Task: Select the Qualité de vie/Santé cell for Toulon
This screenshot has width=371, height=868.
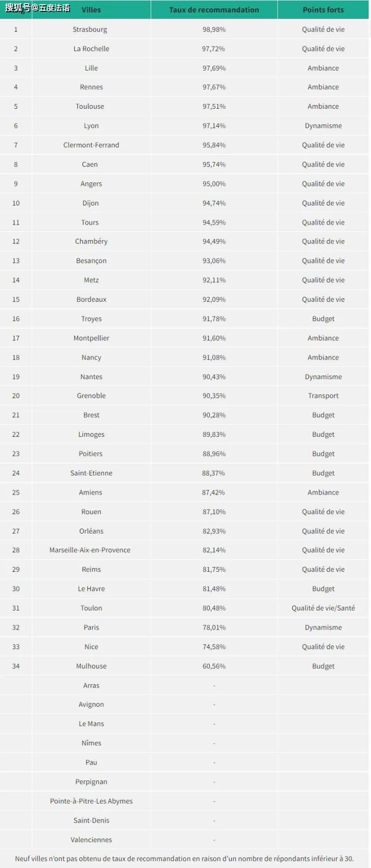Action: pyautogui.click(x=323, y=608)
